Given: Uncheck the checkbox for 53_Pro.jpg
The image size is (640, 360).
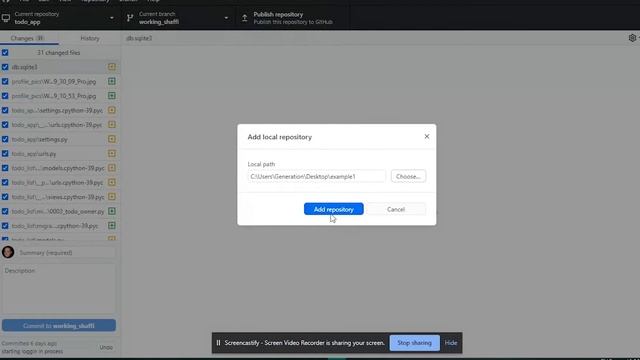Looking at the screenshot, I should pyautogui.click(x=5, y=96).
